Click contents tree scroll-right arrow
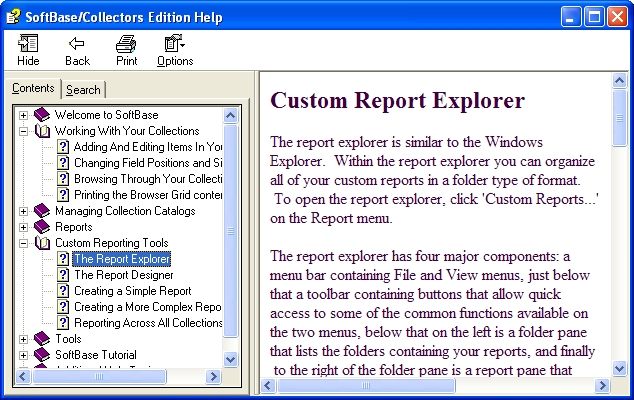 [x=213, y=377]
